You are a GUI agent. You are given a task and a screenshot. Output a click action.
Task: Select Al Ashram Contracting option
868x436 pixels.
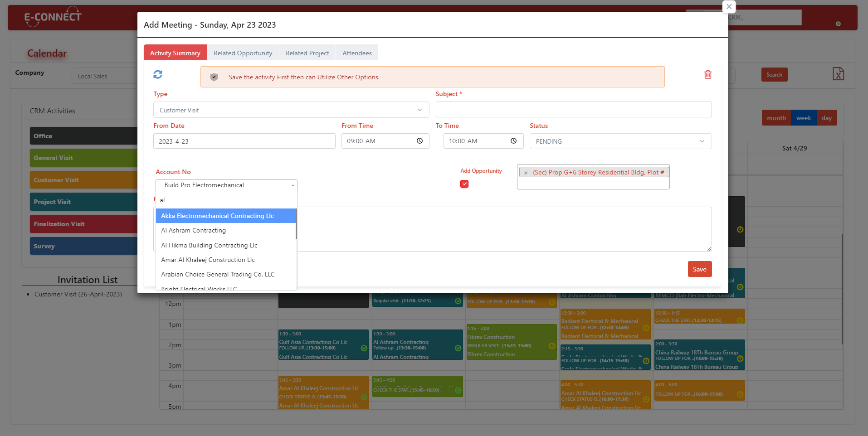tap(226, 230)
